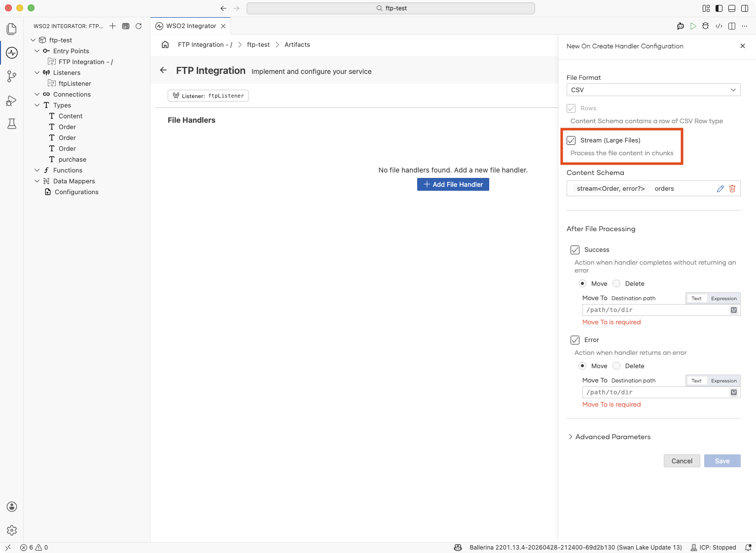Open Source Control view in activity bar
Viewport: 756px width, 553px height.
(x=12, y=76)
